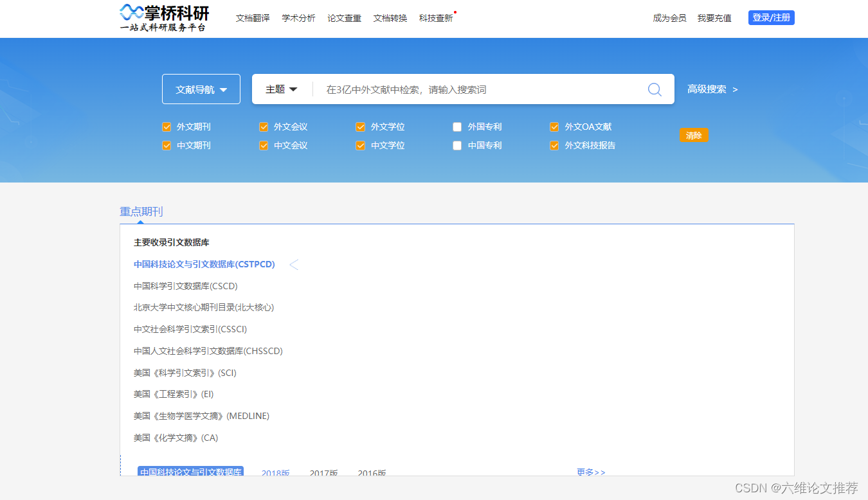Click the 掌桥科研 logo
Viewport: 868px width, 500px height.
[x=165, y=17]
